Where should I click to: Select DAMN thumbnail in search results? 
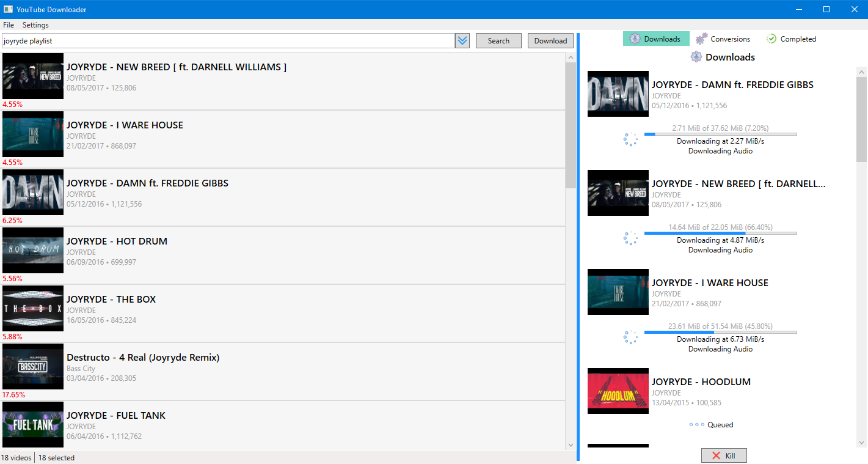click(x=33, y=192)
